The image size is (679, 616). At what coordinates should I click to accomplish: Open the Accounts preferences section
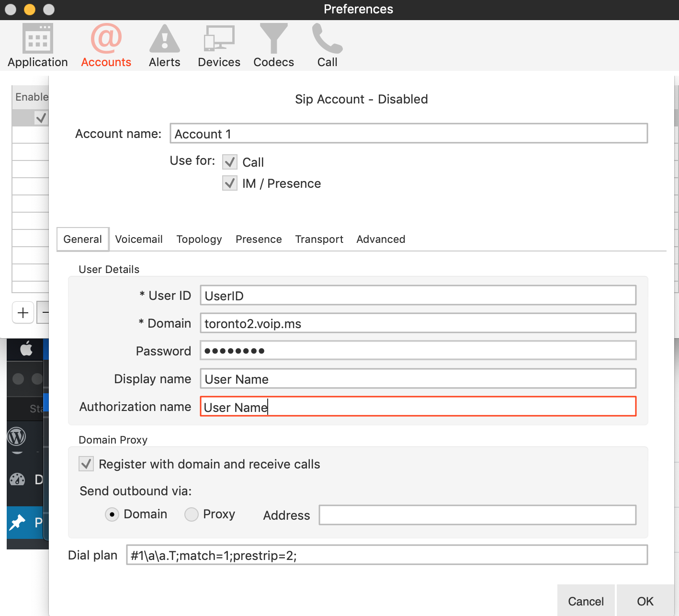click(x=106, y=46)
